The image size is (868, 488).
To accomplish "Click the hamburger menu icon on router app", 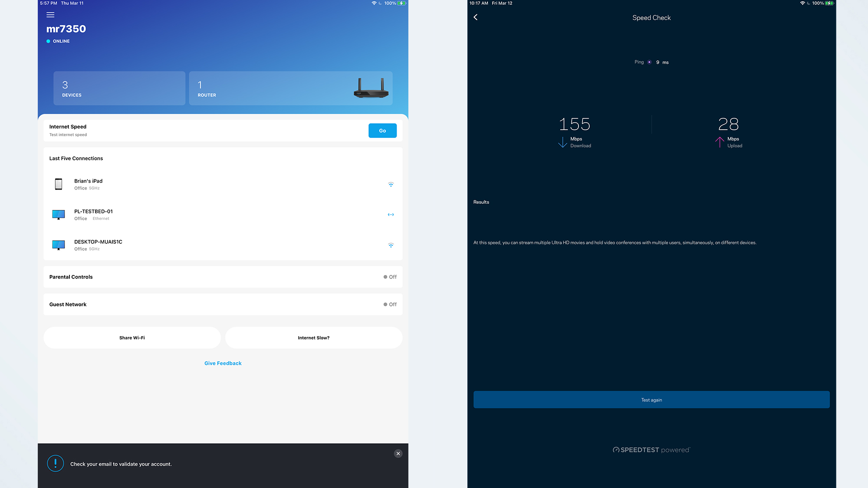I will (x=49, y=14).
